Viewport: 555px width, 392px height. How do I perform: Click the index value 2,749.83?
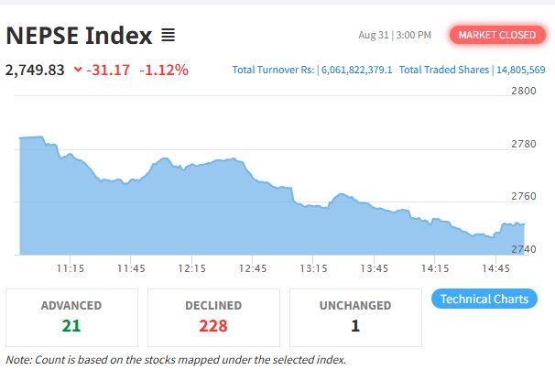[35, 70]
